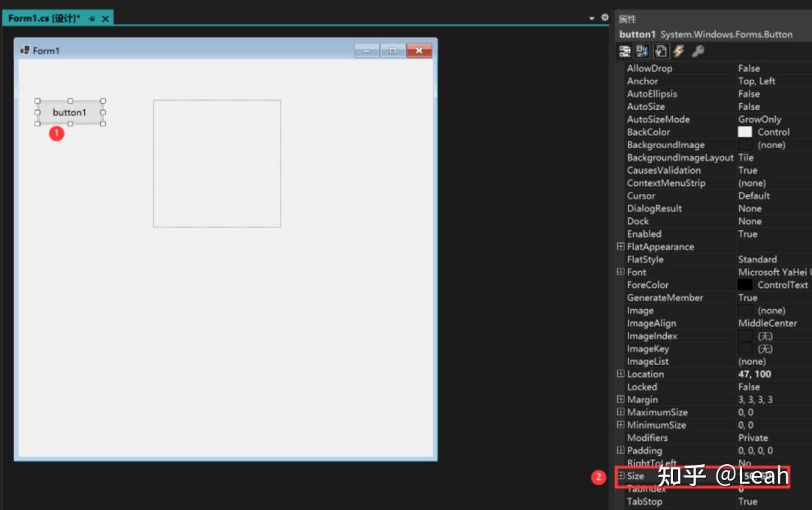Change TabStop property from True
The height and width of the screenshot is (510, 812).
pos(752,501)
